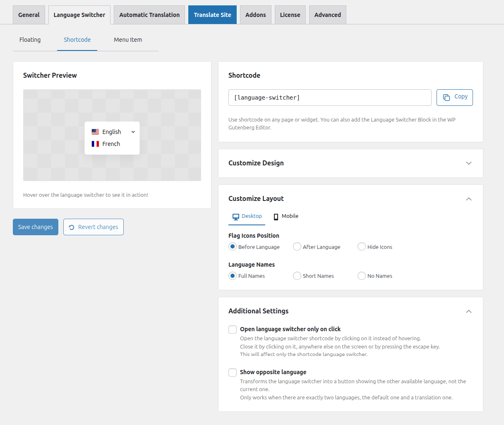Collapse the Customize Layout section

[468, 199]
